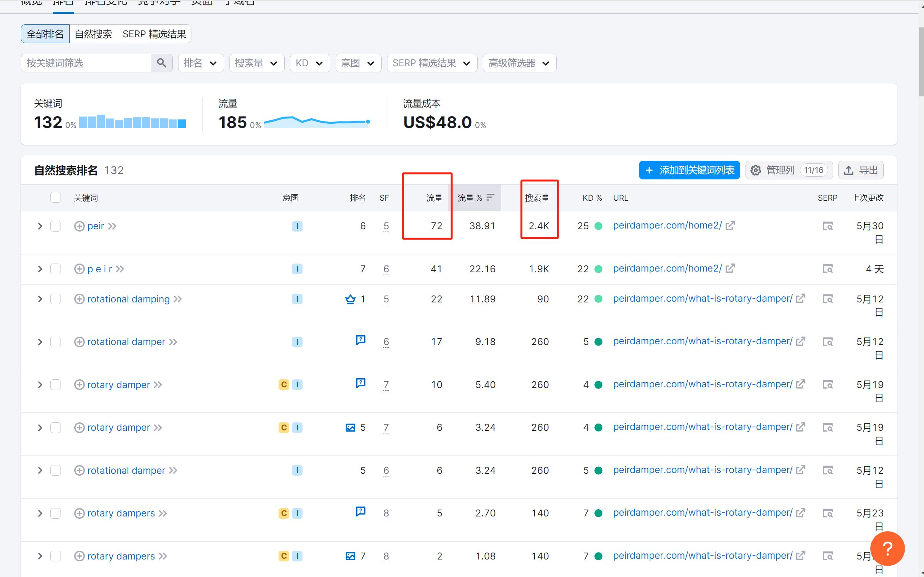This screenshot has height=577, width=924.
Task: Click 添加到关键词列表 button
Action: pyautogui.click(x=689, y=170)
